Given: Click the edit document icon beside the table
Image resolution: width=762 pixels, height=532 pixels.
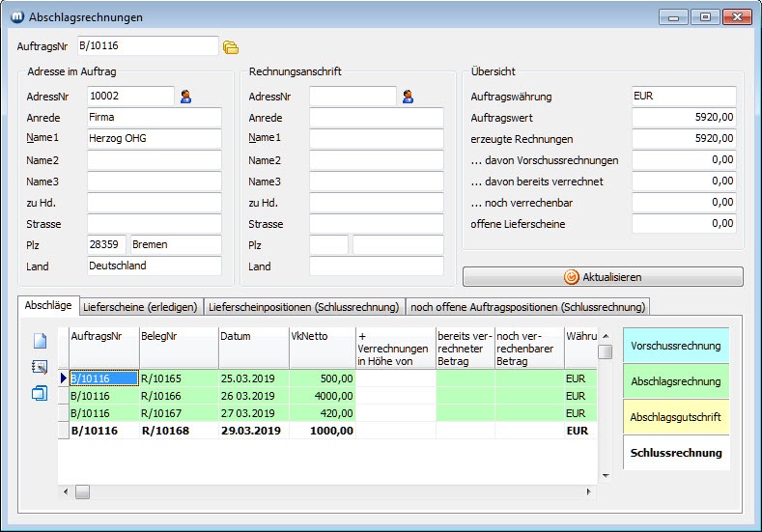Looking at the screenshot, I should pyautogui.click(x=40, y=367).
